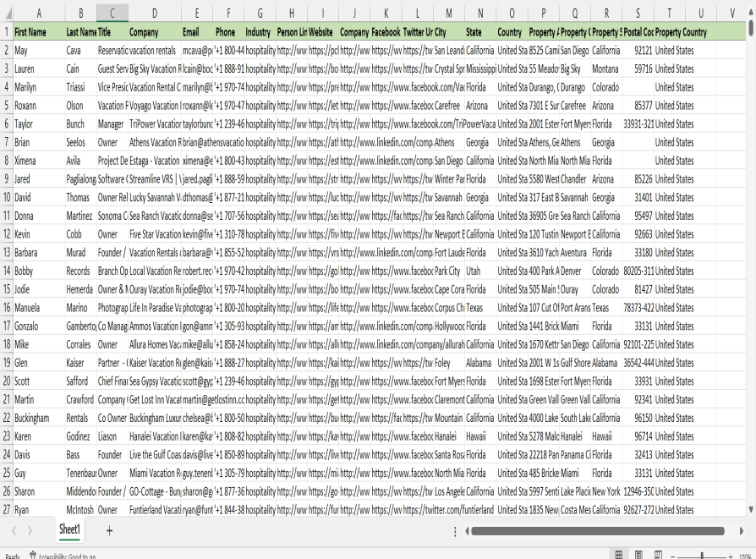This screenshot has height=559, width=756.
Task: Select row 10 header
Action: coord(6,195)
